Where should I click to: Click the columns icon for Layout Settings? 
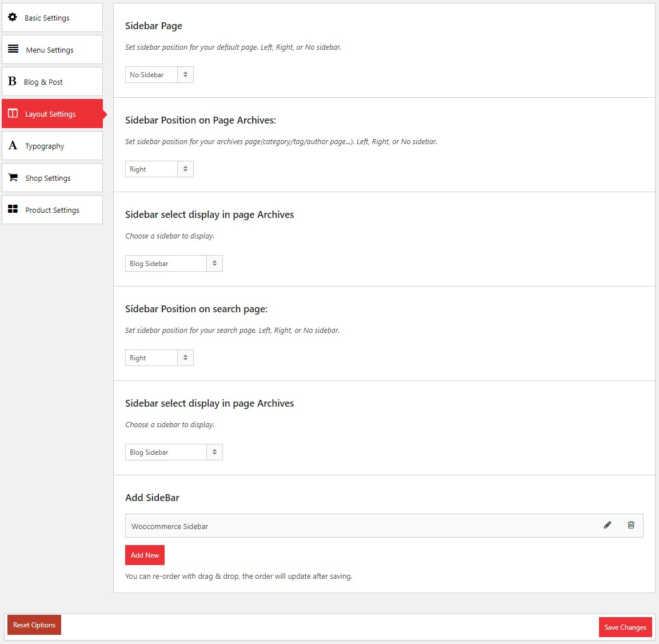tap(13, 113)
